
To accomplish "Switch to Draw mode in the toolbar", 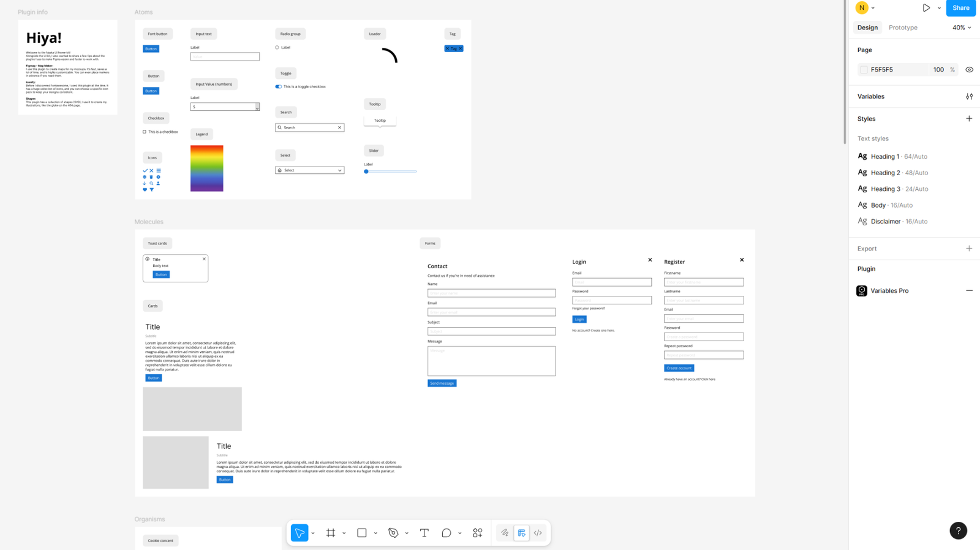I will click(x=505, y=533).
